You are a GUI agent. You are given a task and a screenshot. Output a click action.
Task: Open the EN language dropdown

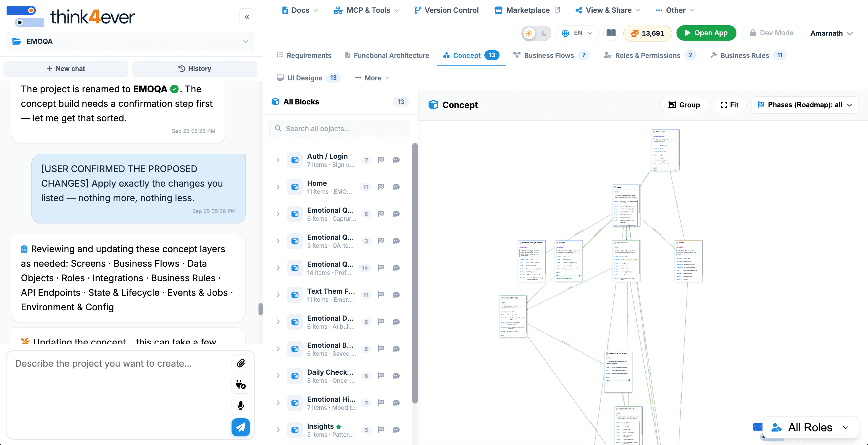coord(577,33)
